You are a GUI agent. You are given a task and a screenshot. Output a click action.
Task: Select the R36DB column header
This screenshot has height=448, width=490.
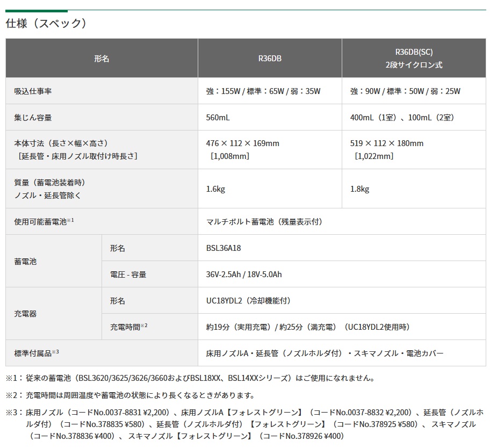click(270, 58)
